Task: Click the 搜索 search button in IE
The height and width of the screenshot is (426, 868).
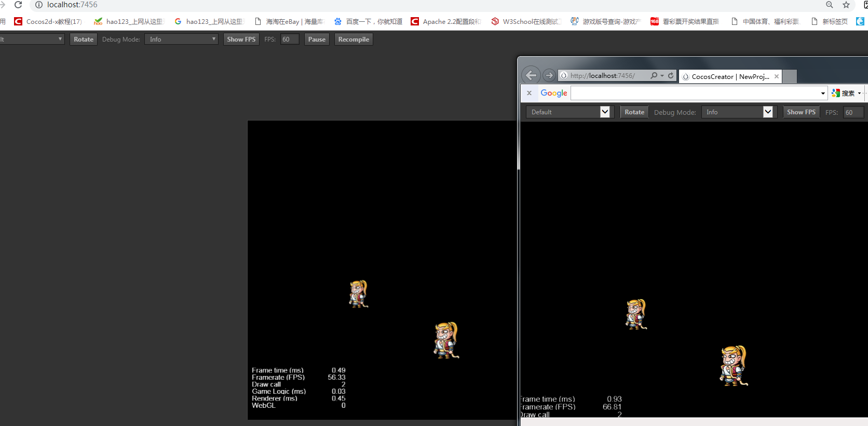Action: click(843, 93)
